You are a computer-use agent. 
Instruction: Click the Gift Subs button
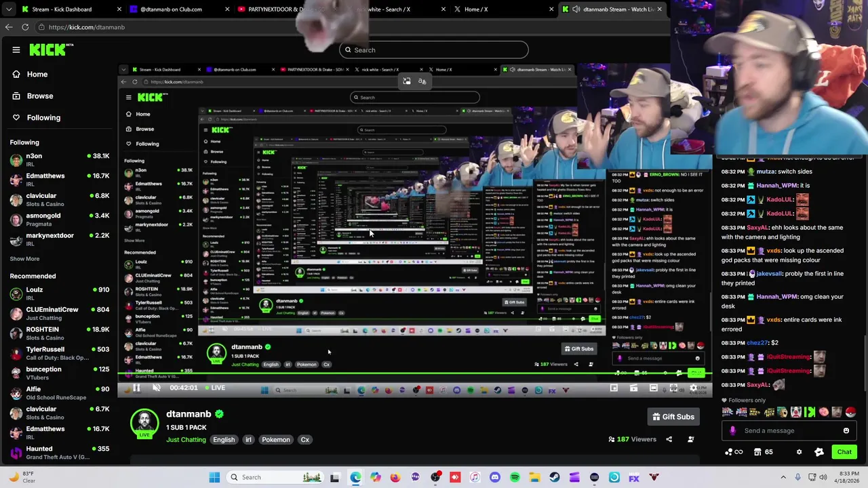pyautogui.click(x=673, y=417)
